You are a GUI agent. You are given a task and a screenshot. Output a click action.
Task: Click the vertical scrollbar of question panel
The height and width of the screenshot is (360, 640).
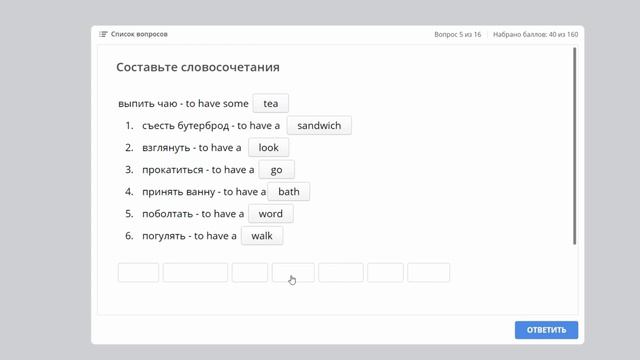pos(575,146)
